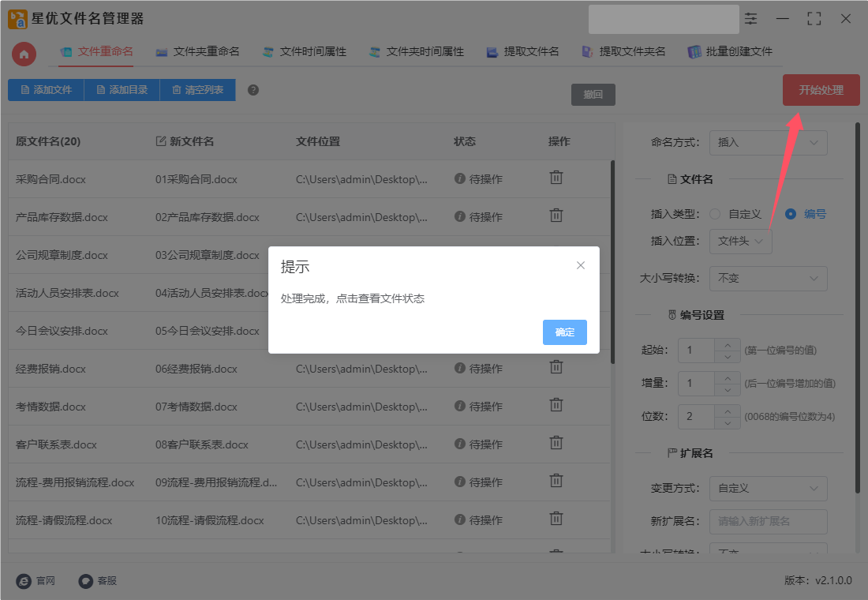The image size is (868, 600).
Task: Click the 添加目录 button
Action: tap(122, 90)
